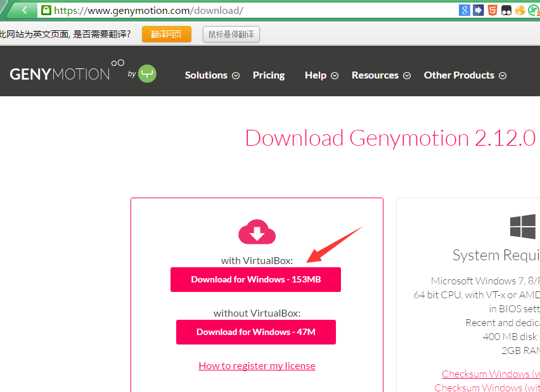Click the green Genymobile round logo
This screenshot has width=540, height=392.
coord(147,73)
